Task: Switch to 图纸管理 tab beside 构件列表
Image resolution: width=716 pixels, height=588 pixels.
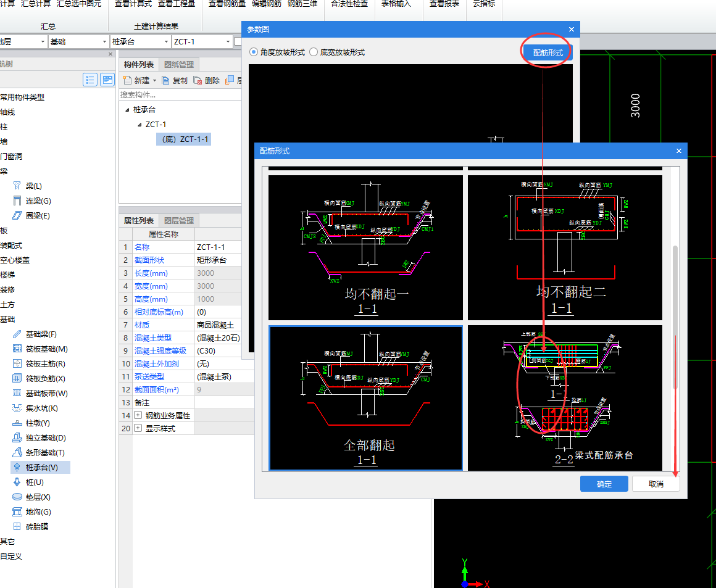Action: point(179,64)
